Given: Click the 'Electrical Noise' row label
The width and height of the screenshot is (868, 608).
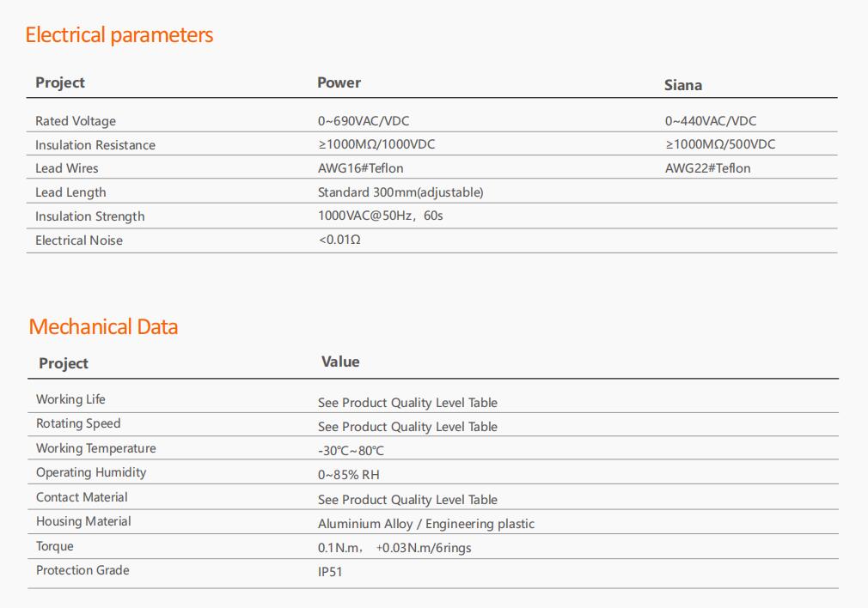Looking at the screenshot, I should click(78, 240).
